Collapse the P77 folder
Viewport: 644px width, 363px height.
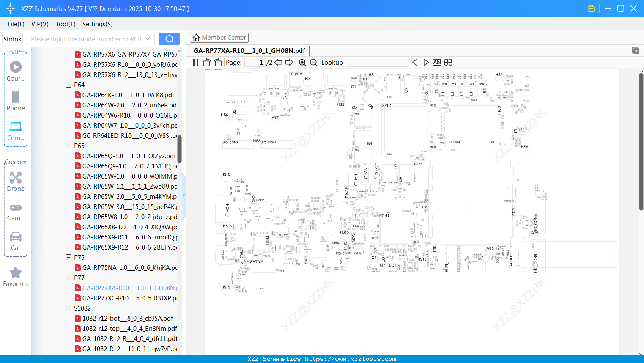[69, 278]
